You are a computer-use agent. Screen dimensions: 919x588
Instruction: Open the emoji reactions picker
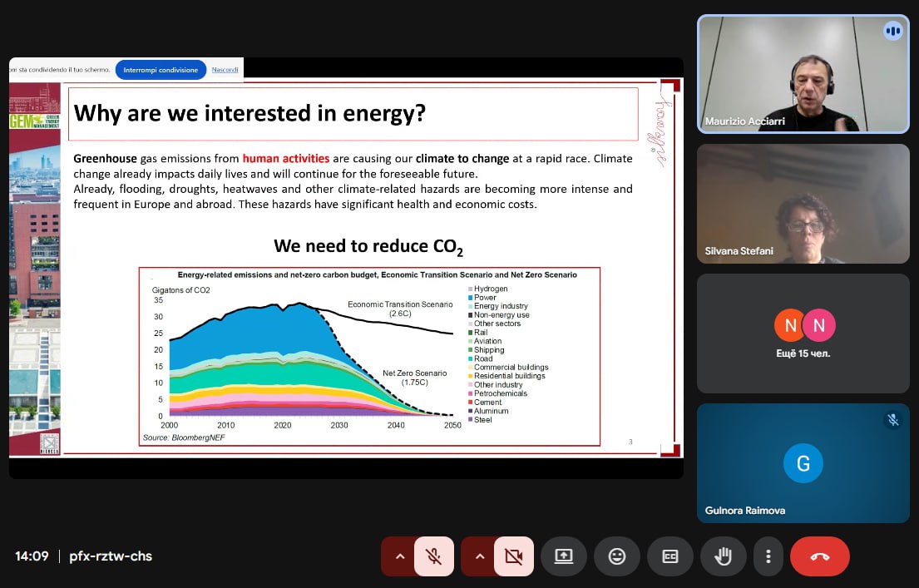[616, 556]
